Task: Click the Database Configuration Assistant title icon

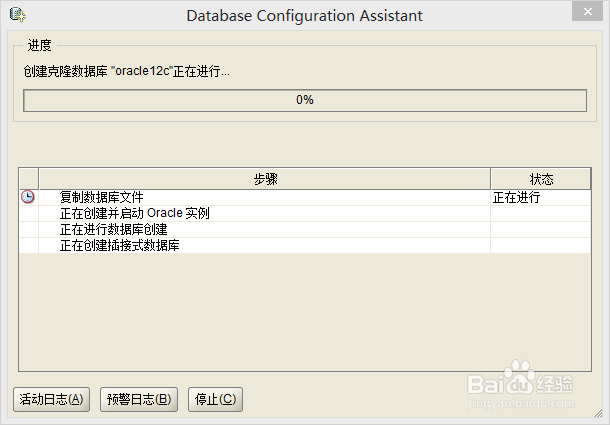Action: pyautogui.click(x=18, y=15)
